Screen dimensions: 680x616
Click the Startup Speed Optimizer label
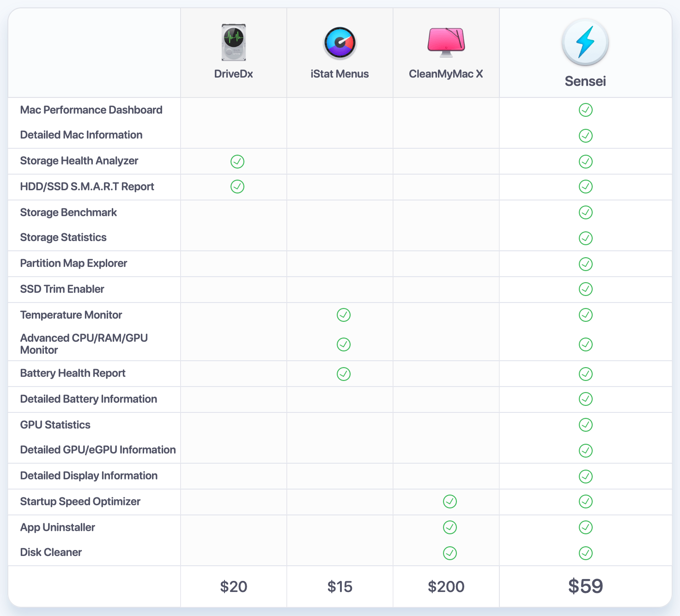coord(80,501)
